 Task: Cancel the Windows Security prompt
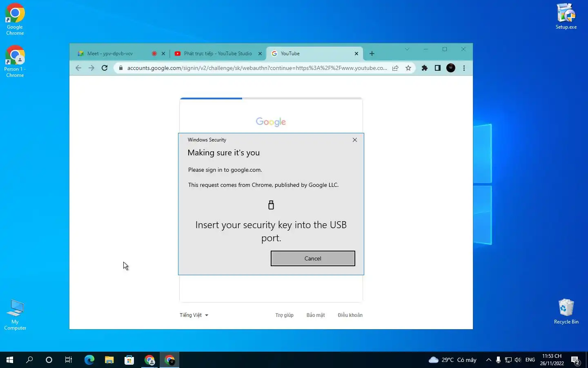click(313, 258)
